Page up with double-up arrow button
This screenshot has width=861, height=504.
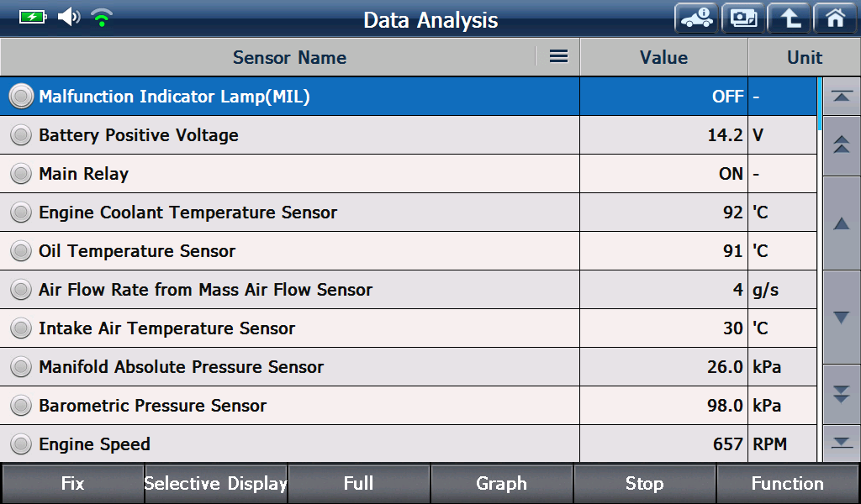pos(841,145)
